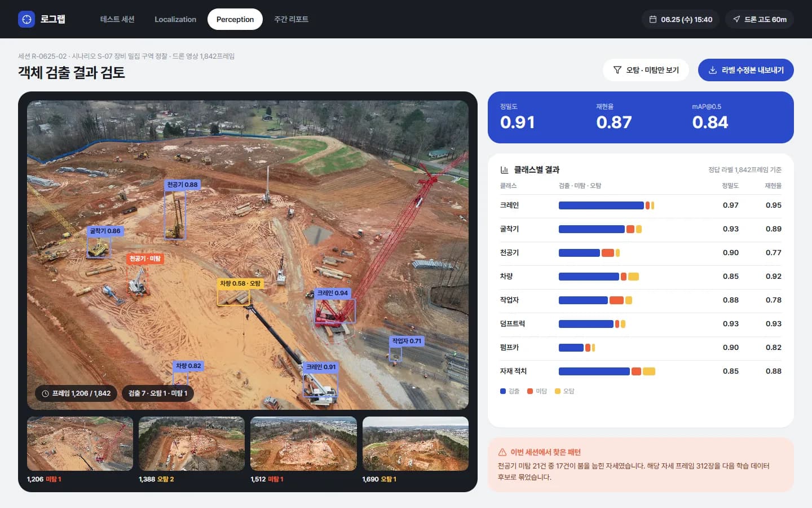This screenshot has width=812, height=508.
Task: Click the navigation arrow icon beside 드론 고도 60m
Action: (x=736, y=19)
